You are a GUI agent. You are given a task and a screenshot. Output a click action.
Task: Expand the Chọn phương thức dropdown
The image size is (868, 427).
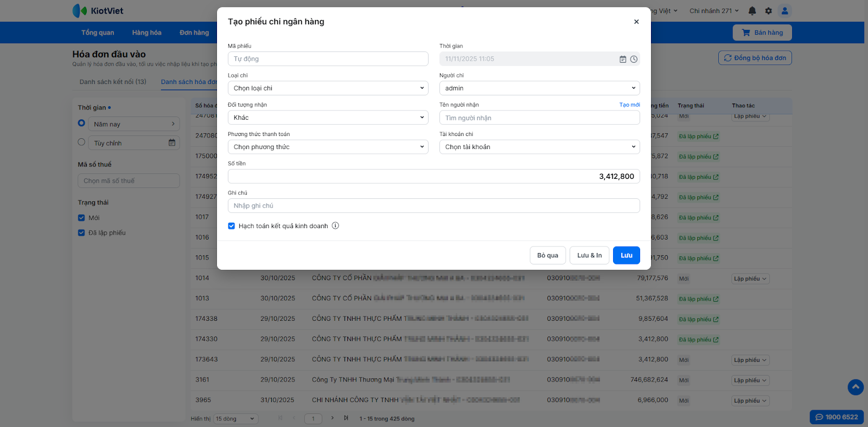click(x=328, y=147)
